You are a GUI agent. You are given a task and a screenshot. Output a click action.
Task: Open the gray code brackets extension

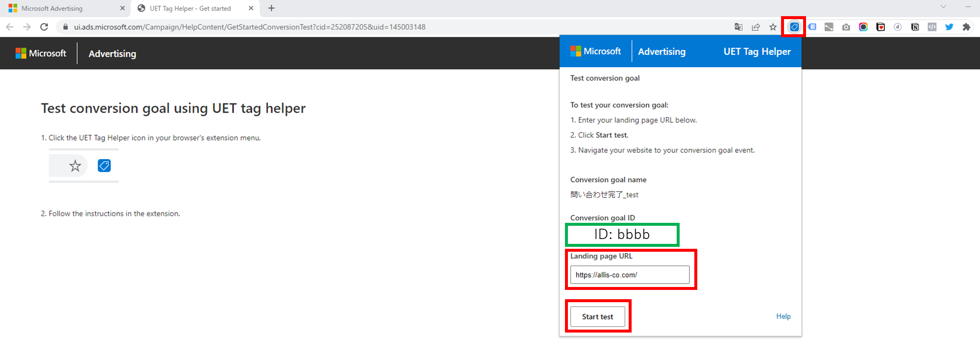coord(932,27)
